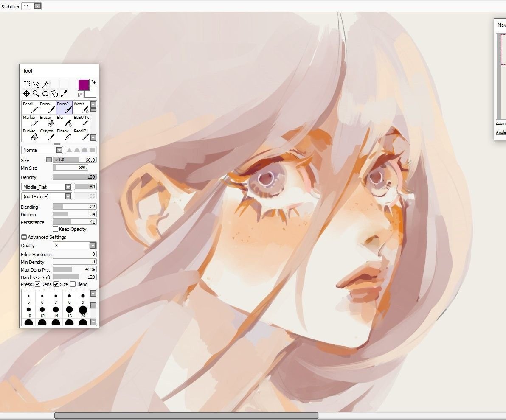Open the Stabilizer value dropdown

pyautogui.click(x=37, y=6)
